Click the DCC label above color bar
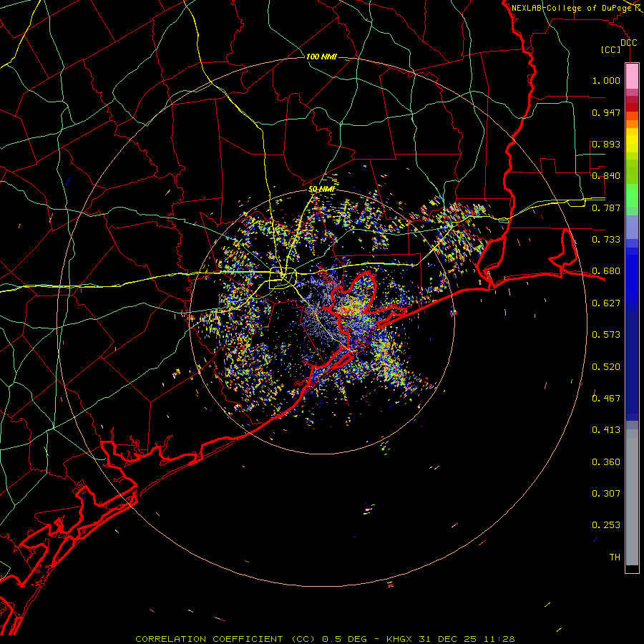644x644 pixels. coord(628,43)
